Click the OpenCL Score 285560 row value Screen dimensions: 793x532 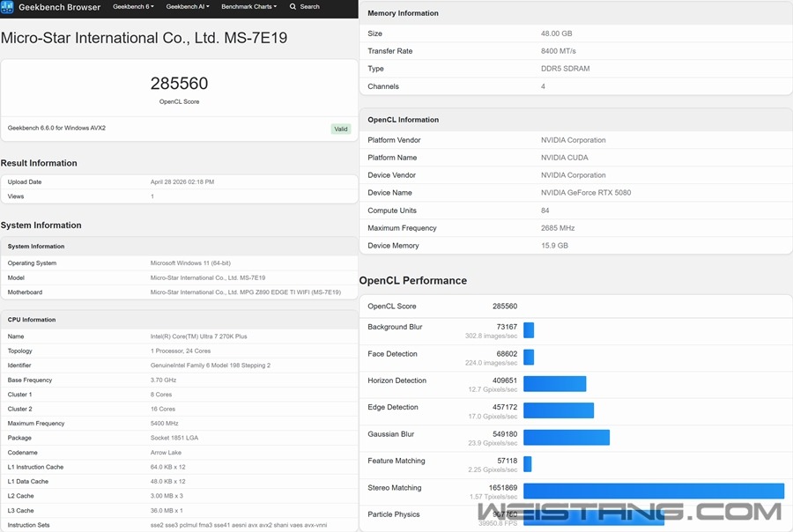click(x=505, y=306)
